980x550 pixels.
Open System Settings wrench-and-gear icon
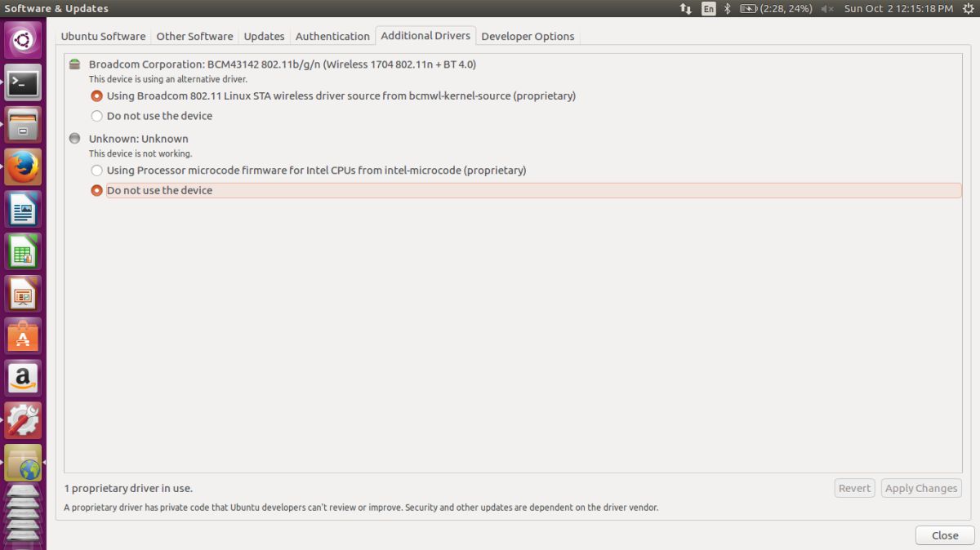(23, 421)
